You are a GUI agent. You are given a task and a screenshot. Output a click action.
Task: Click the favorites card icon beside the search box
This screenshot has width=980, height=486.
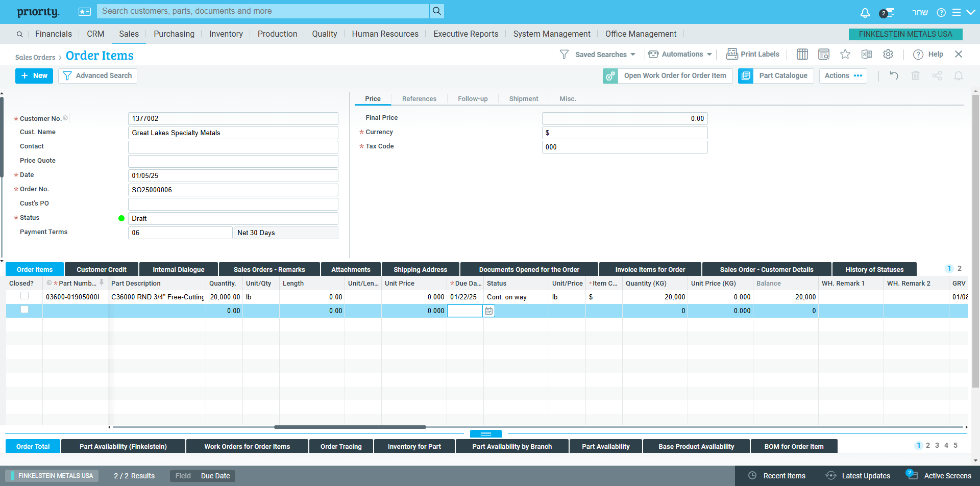(85, 11)
